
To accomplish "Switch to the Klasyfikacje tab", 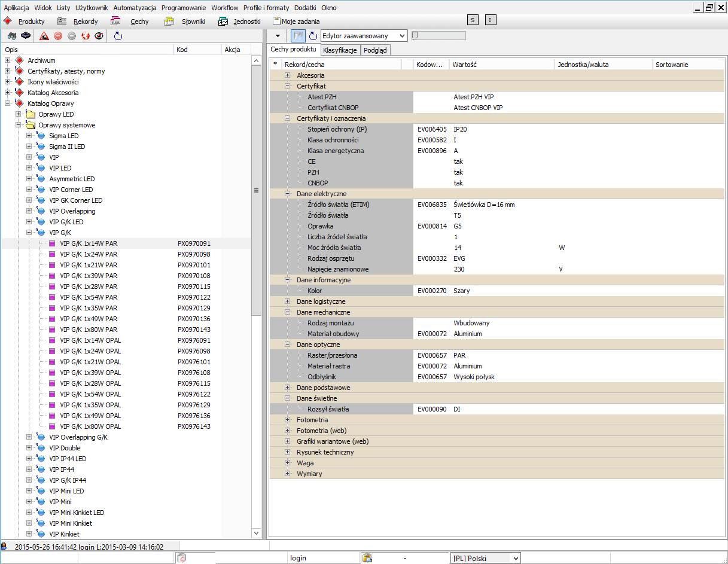I will tap(340, 50).
